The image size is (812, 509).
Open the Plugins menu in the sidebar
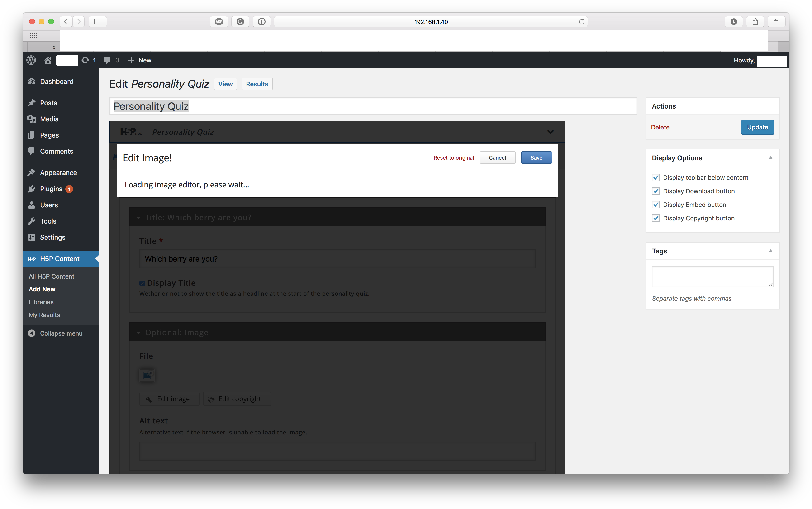pyautogui.click(x=51, y=189)
